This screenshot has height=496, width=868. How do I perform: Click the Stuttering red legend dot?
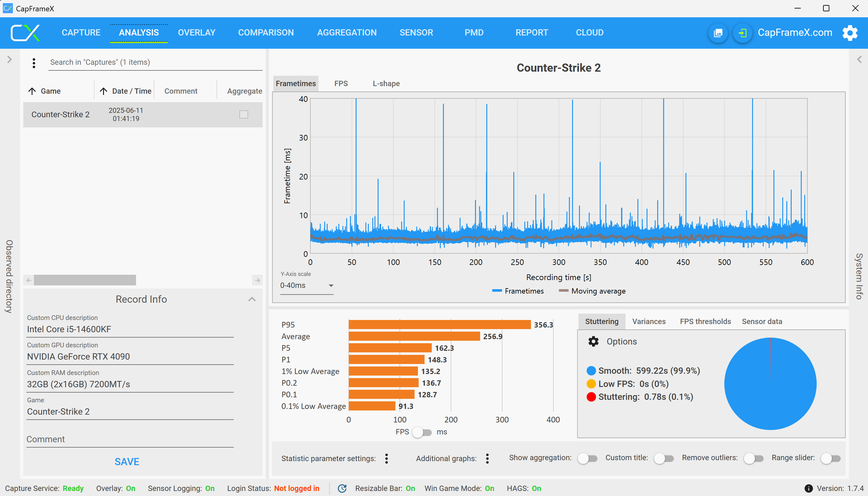point(591,397)
